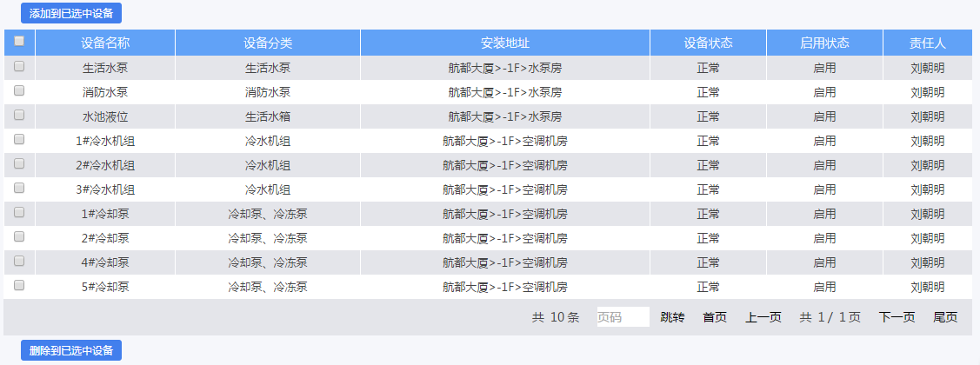Check the box for 生活水泵 row
The width and height of the screenshot is (980, 365).
(x=19, y=66)
